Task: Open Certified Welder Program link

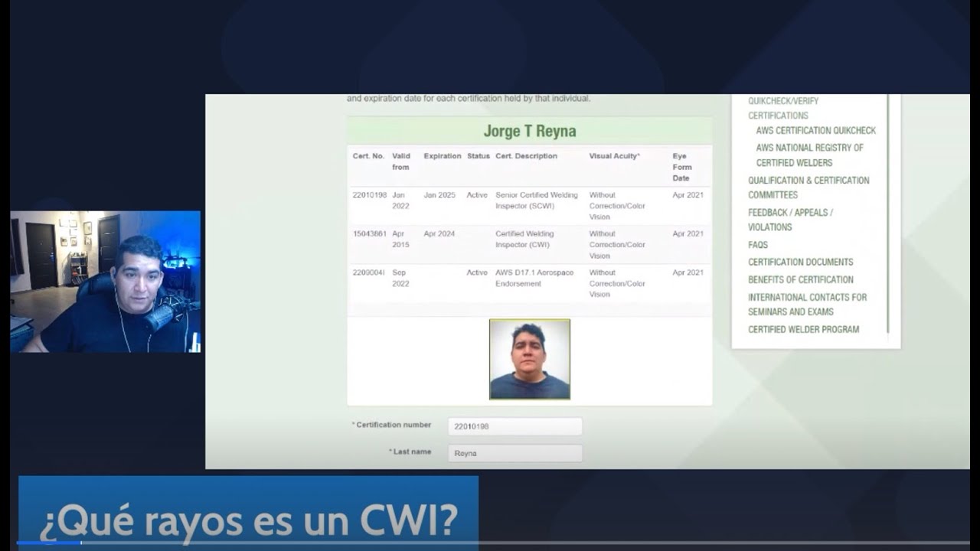Action: (x=804, y=330)
